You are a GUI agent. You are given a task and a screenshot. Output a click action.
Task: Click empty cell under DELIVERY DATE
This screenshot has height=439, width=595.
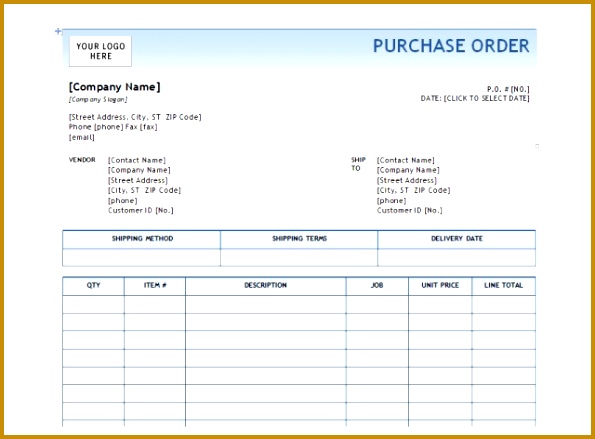coord(456,258)
